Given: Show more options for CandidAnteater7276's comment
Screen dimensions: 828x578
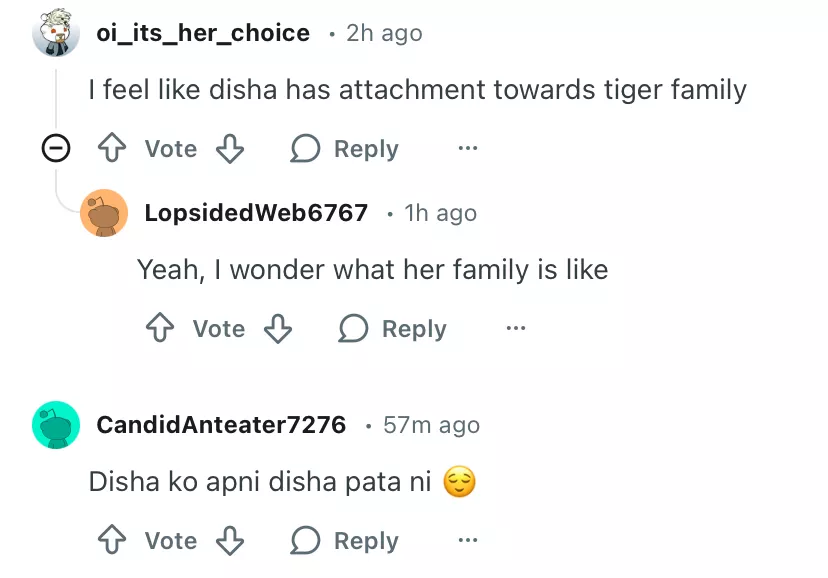Looking at the screenshot, I should tap(467, 541).
